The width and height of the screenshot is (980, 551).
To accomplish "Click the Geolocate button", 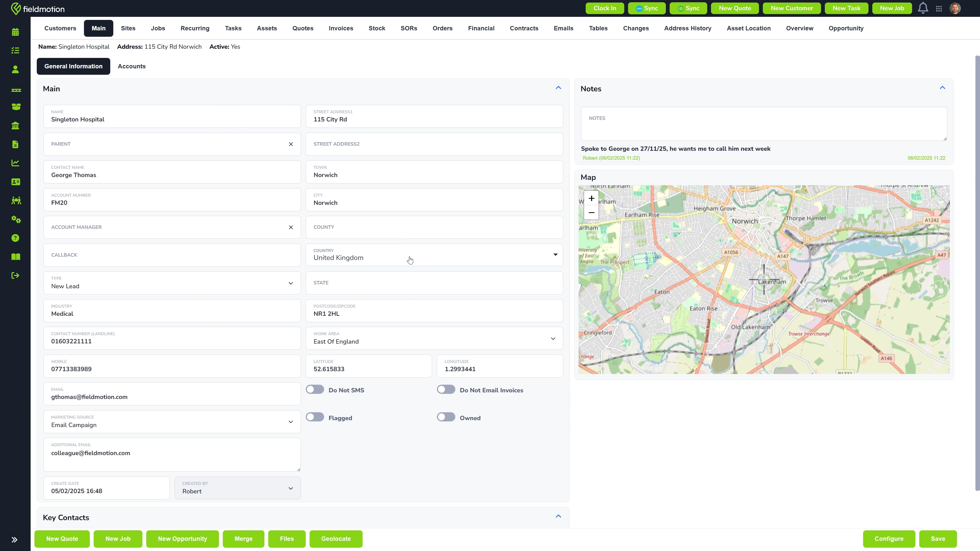I will point(336,539).
